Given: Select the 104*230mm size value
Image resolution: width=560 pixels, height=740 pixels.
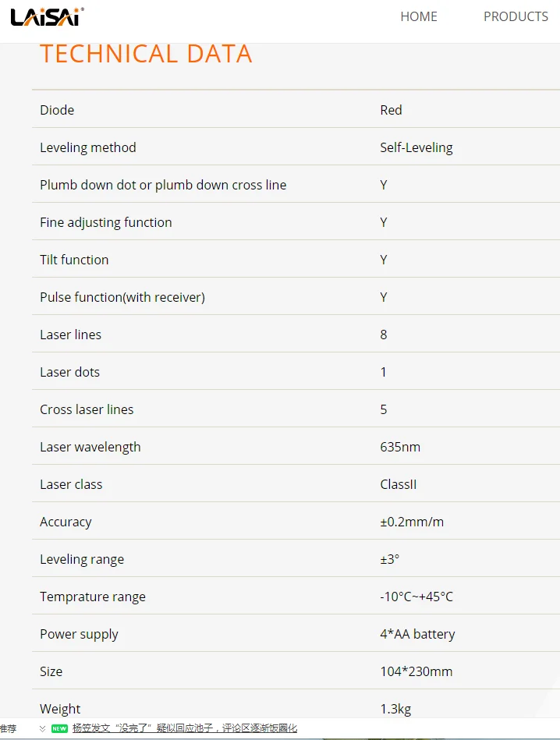Looking at the screenshot, I should coord(416,671).
